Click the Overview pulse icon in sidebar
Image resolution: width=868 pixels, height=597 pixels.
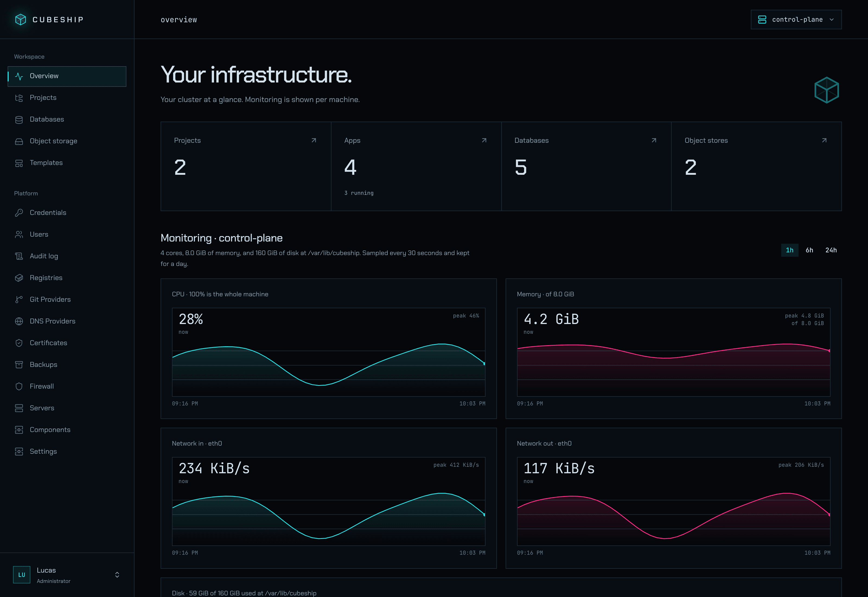click(x=19, y=76)
